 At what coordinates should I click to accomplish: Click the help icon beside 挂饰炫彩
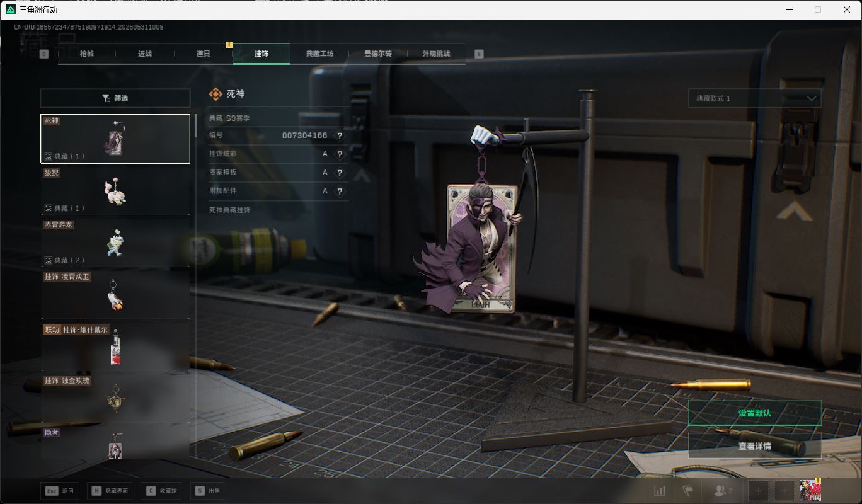(x=340, y=154)
